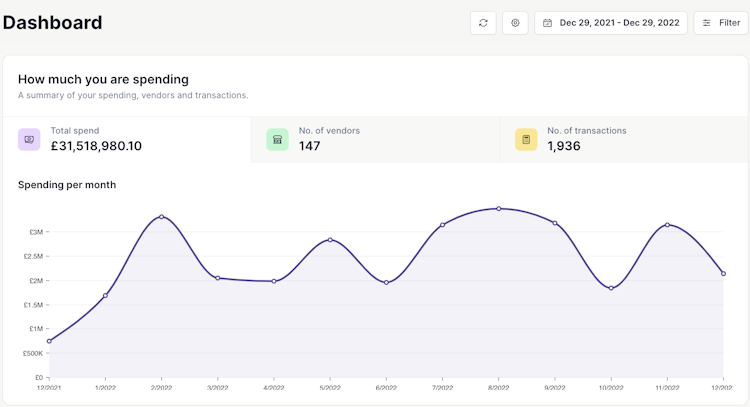Click the £0 y-axis label
750x407 pixels.
point(39,377)
